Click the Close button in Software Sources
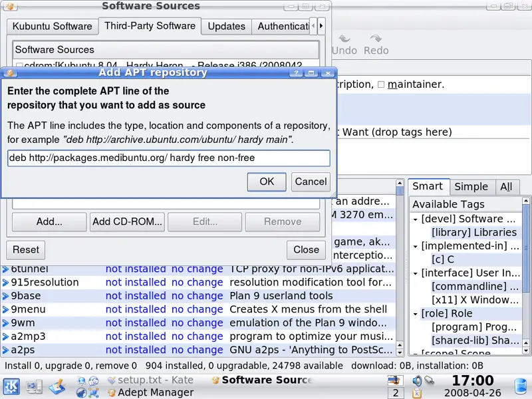 306,250
